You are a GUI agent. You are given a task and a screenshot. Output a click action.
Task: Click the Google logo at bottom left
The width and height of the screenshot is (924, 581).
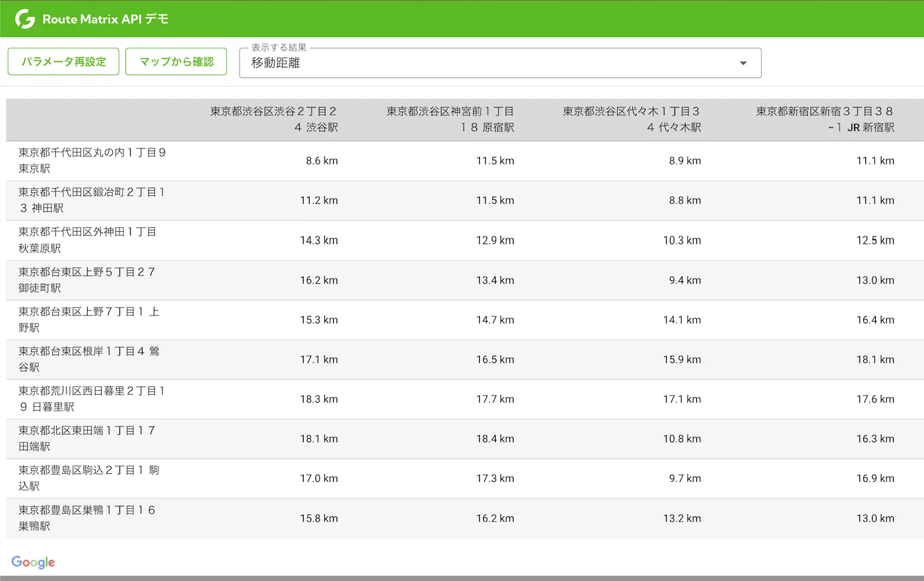coord(33,563)
